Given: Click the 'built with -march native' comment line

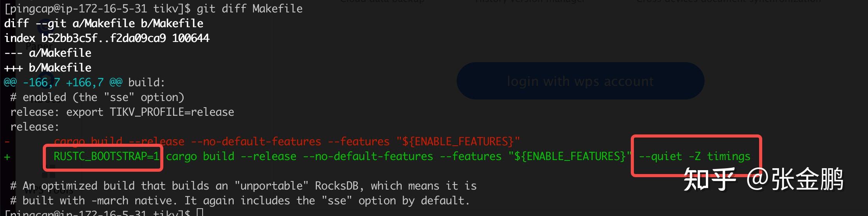Looking at the screenshot, I should (240, 200).
